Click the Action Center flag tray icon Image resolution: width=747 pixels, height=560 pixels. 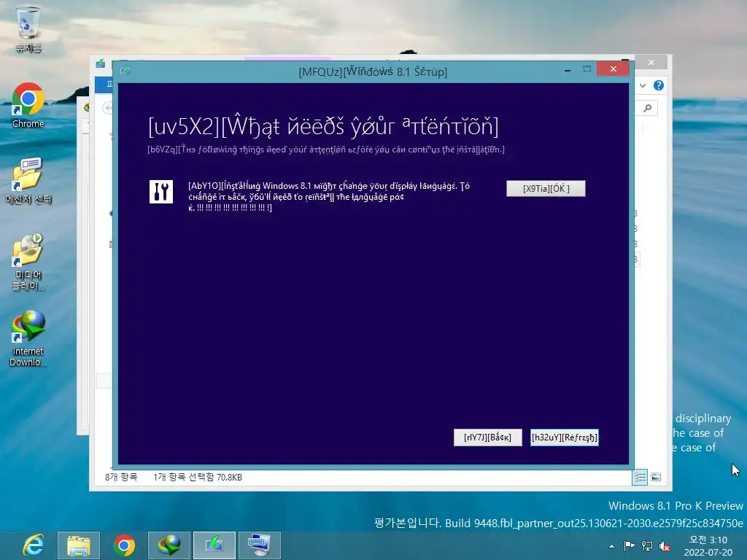[x=629, y=545]
